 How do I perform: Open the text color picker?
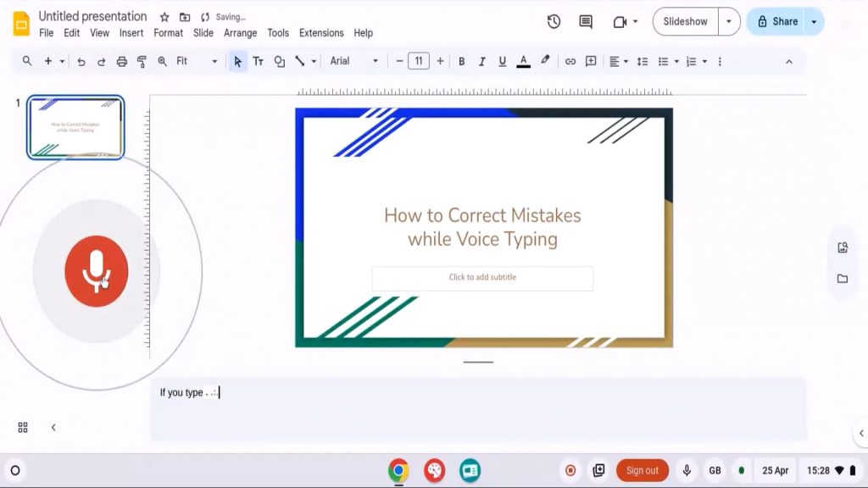click(x=523, y=61)
